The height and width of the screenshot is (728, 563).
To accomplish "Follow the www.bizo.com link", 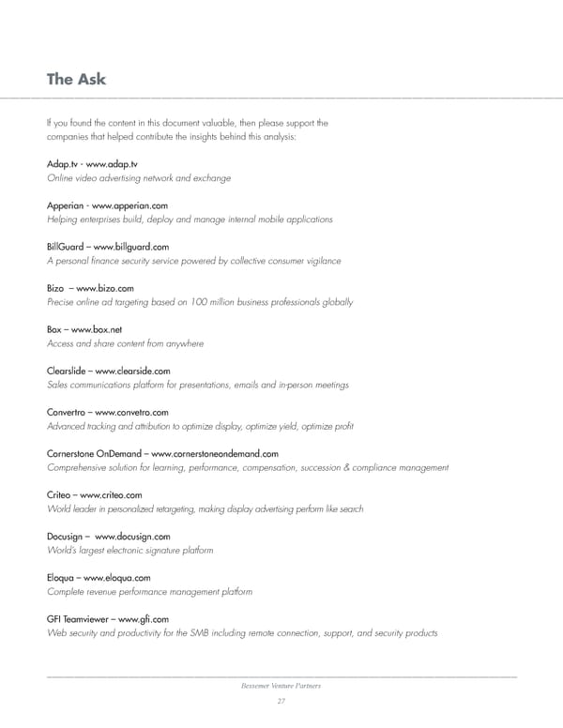I will tap(105, 287).
